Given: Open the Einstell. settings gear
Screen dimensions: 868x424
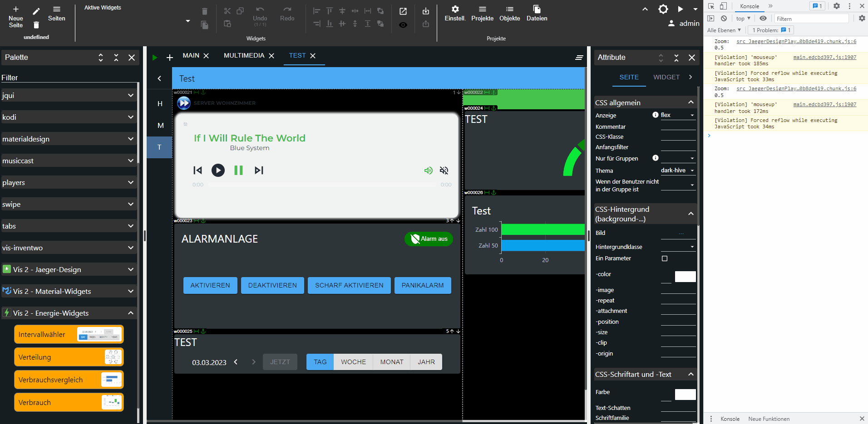Looking at the screenshot, I should point(455,10).
